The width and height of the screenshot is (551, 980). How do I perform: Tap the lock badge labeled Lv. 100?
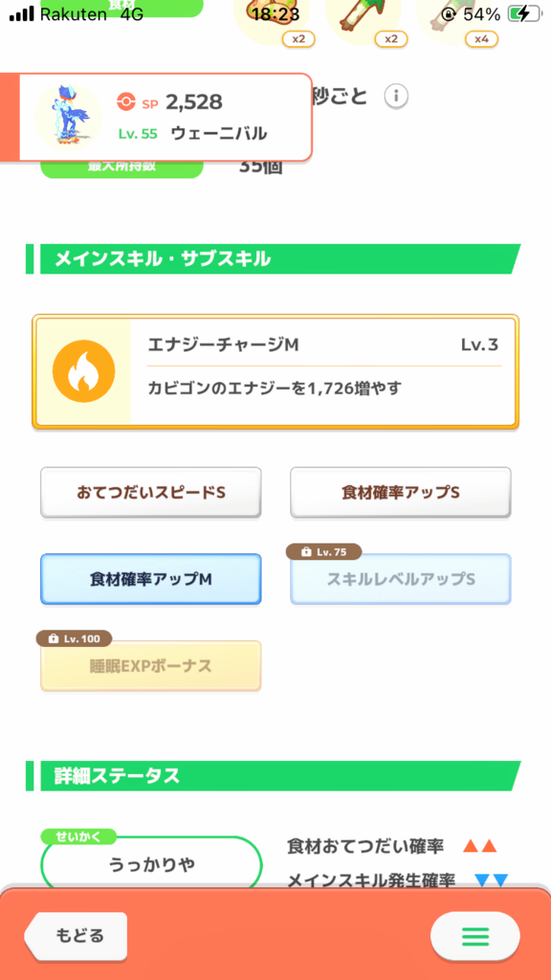[x=75, y=638]
